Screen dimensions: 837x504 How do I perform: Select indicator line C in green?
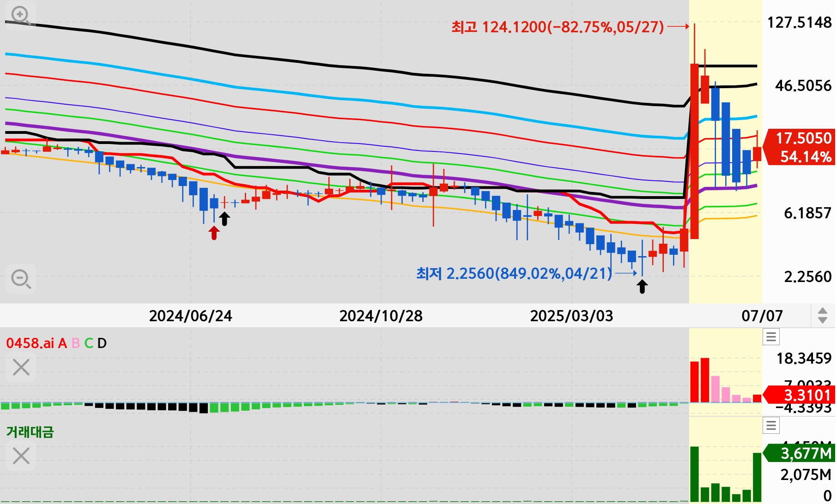(89, 343)
